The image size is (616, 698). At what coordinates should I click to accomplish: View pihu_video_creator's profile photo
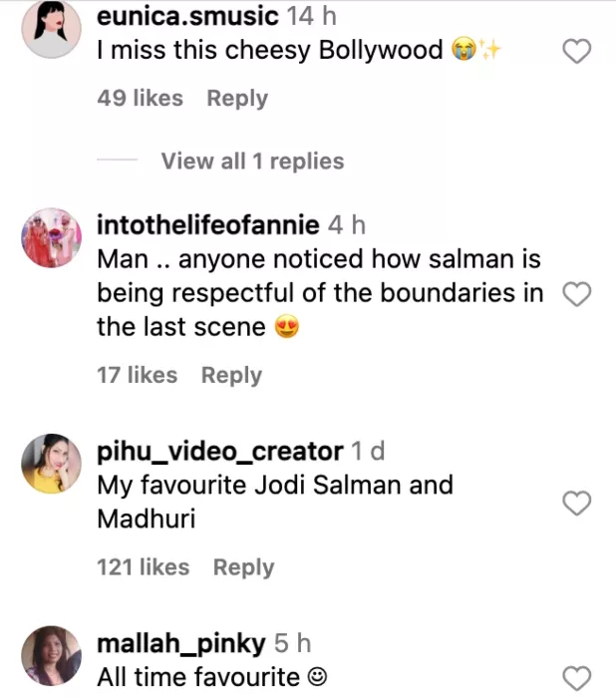[51, 465]
